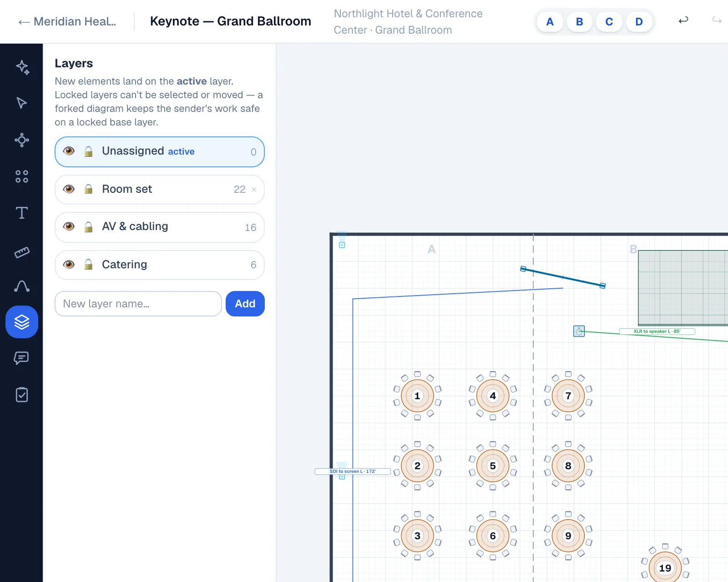Select the cable curve drawing tool
Screen dimensions: 728x582
click(x=22, y=286)
